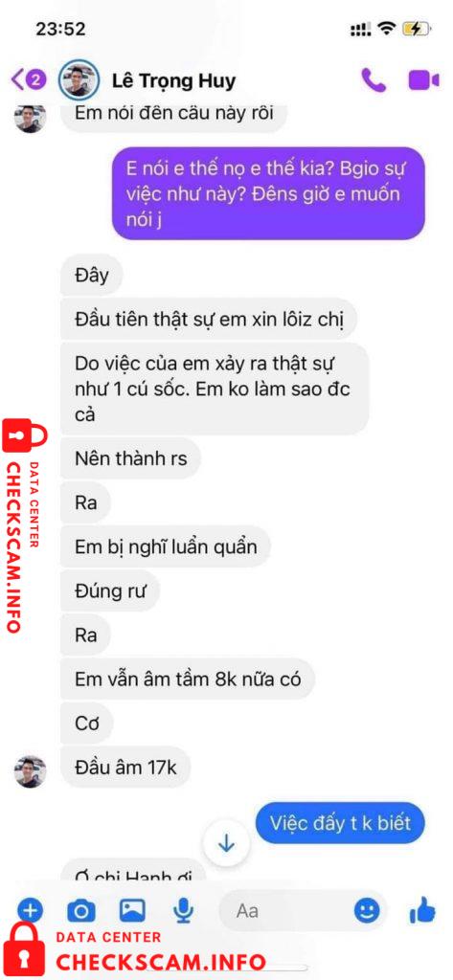Open the photo gallery picker
453x980 pixels.
(x=133, y=911)
